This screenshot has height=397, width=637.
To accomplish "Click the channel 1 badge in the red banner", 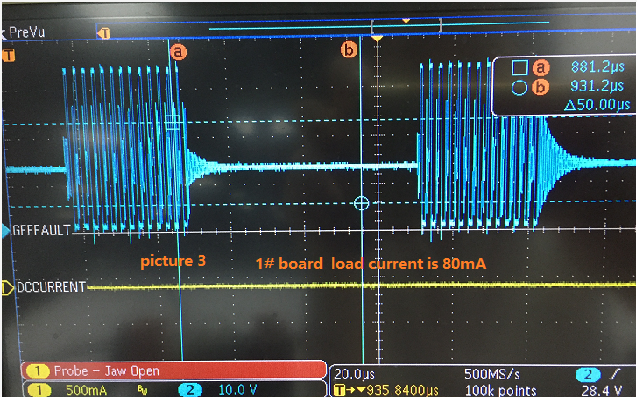I will (37, 371).
